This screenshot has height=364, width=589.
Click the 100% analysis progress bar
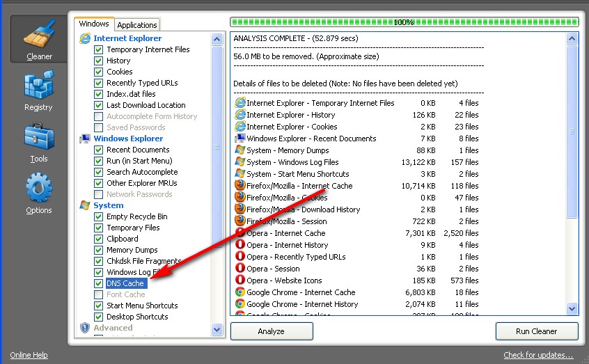point(405,22)
